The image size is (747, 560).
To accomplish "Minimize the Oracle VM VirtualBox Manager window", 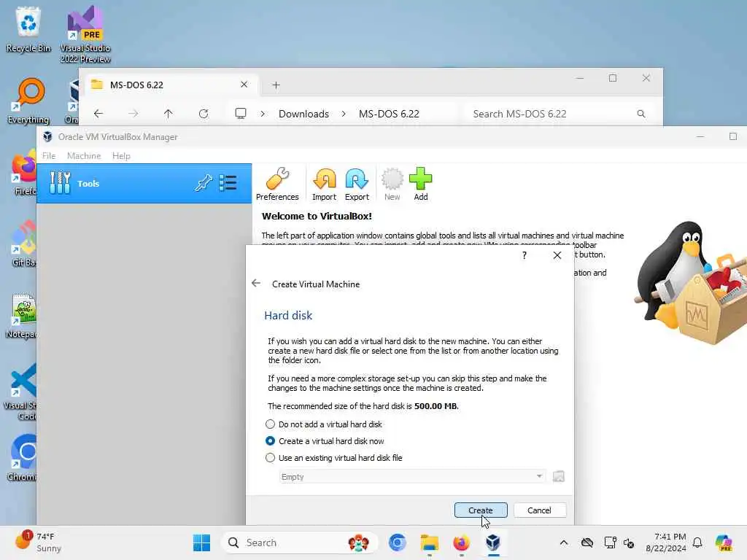I will [700, 136].
